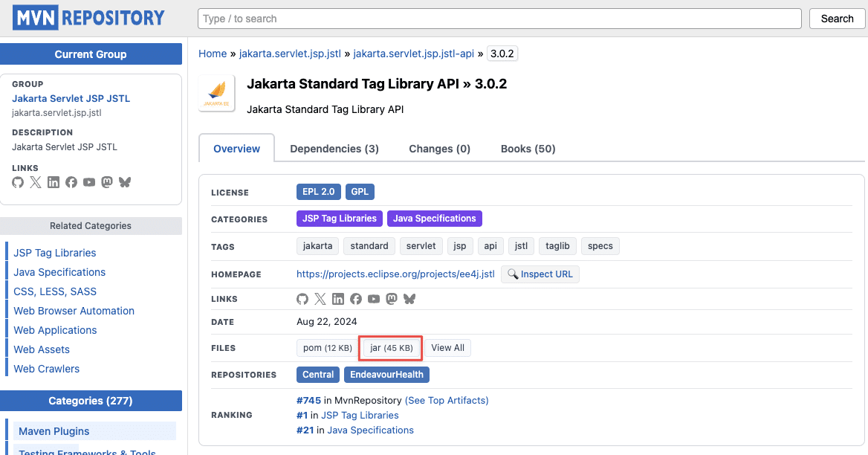Click the Search button
The image size is (868, 455).
coord(837,19)
